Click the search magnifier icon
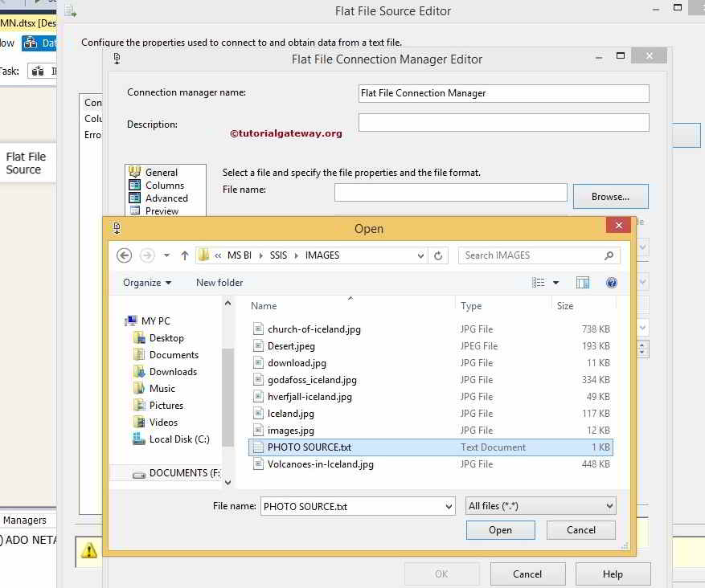 (609, 255)
